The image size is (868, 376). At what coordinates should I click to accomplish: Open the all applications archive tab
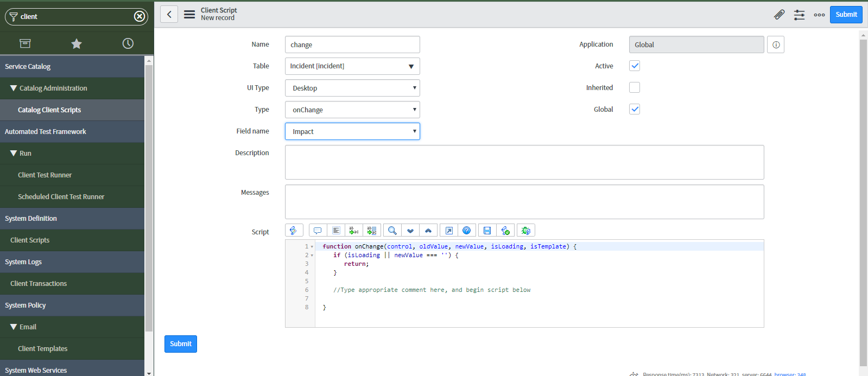point(25,43)
